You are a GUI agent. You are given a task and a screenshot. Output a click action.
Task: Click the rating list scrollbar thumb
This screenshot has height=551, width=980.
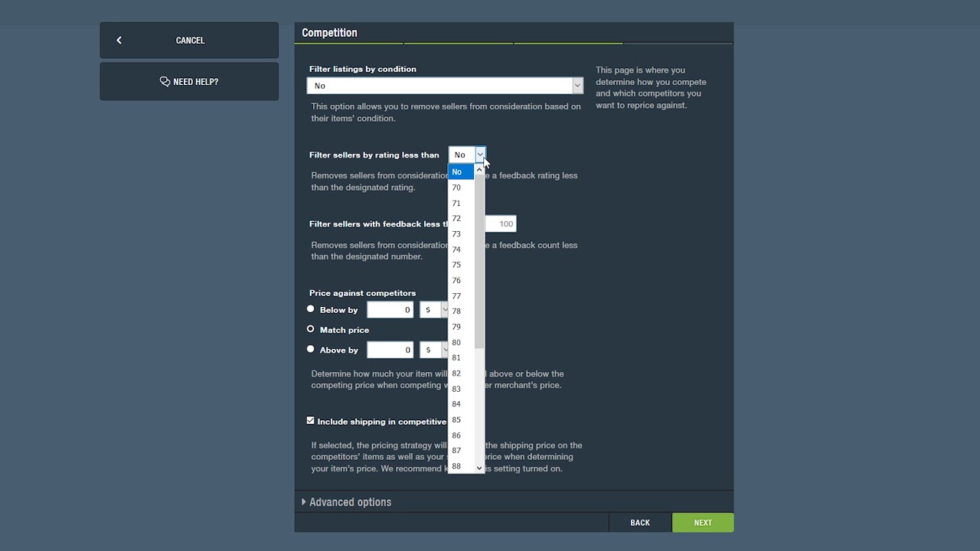point(479,261)
